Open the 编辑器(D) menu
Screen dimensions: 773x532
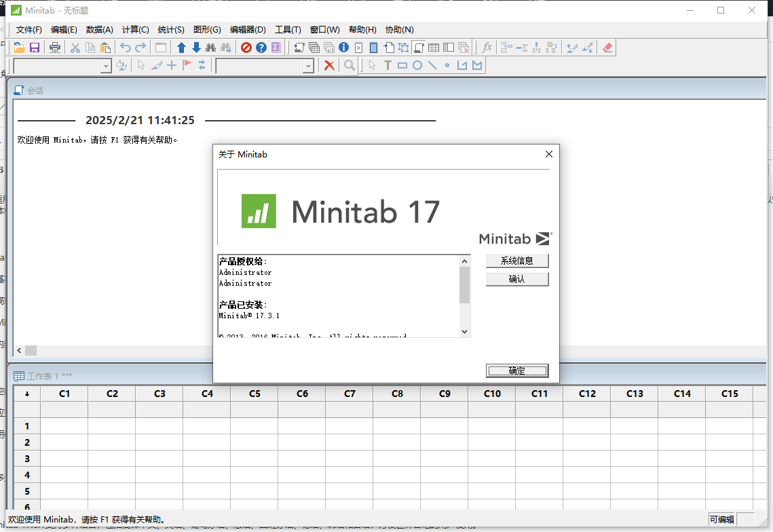coord(248,30)
